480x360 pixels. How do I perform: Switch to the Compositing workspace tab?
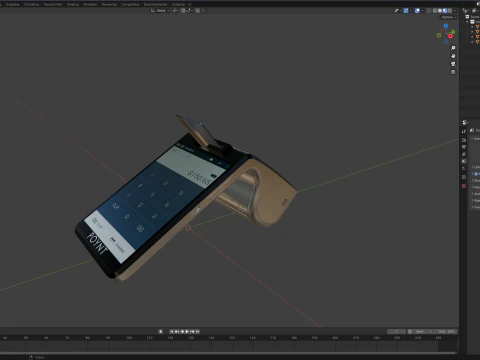(130, 4)
